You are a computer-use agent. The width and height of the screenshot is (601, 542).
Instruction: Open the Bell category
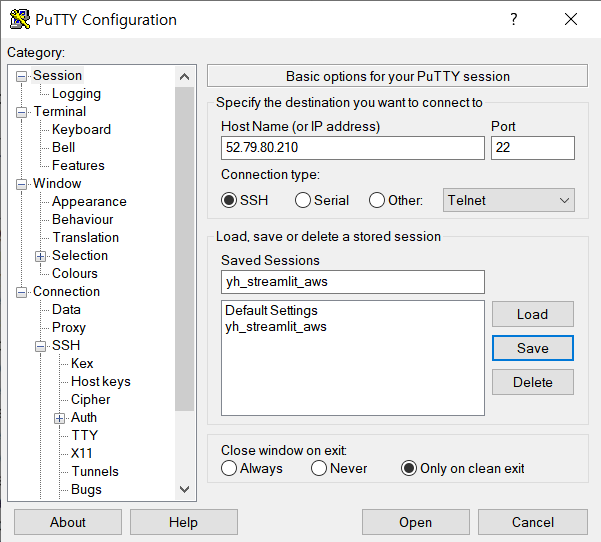pyautogui.click(x=63, y=148)
